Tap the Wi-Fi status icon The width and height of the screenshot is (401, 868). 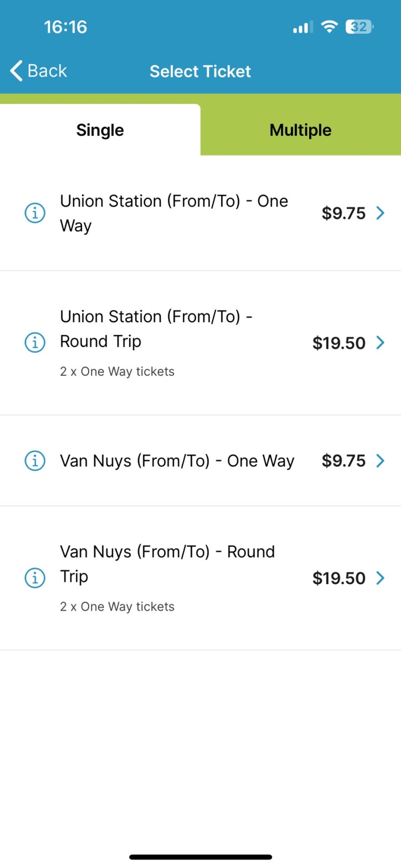(x=329, y=26)
